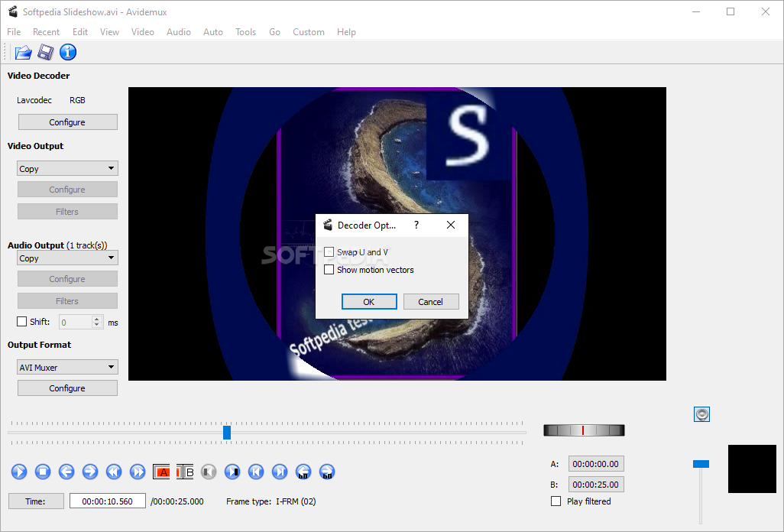Enable Swap U and V checkbox
784x532 pixels.
coord(329,252)
